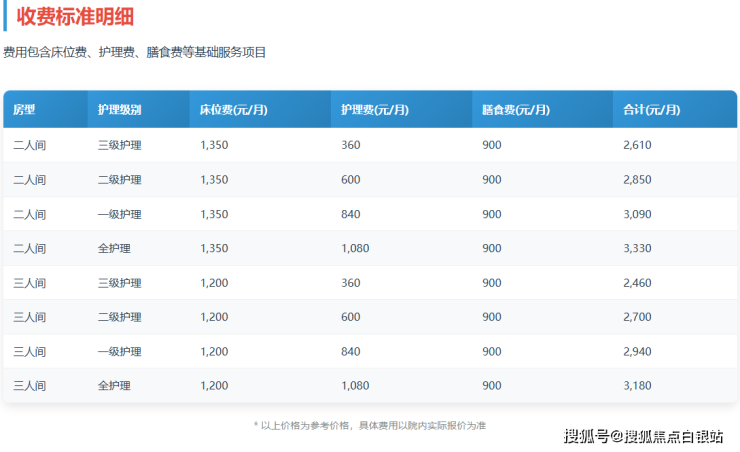Select 全护理 in the 3,330 total row
The image size is (740, 452).
114,249
